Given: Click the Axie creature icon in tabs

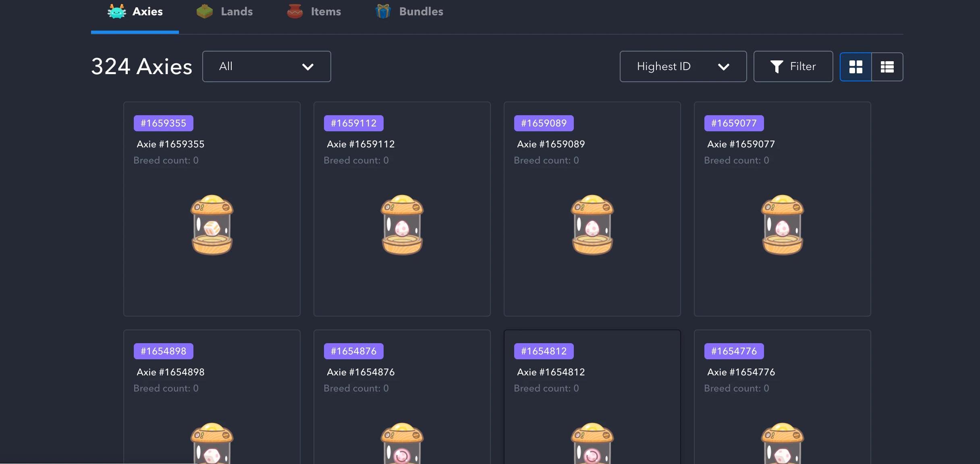Looking at the screenshot, I should pos(117,11).
